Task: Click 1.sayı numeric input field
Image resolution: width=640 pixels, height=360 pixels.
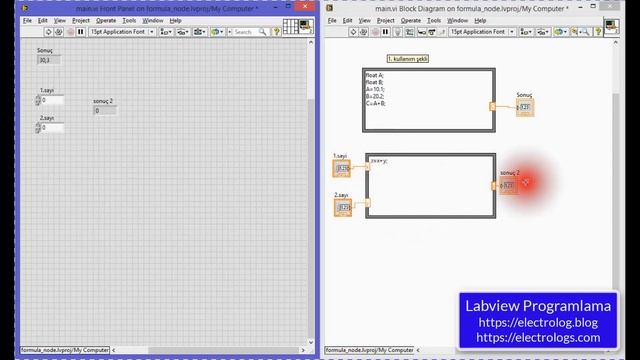Action: [x=52, y=100]
